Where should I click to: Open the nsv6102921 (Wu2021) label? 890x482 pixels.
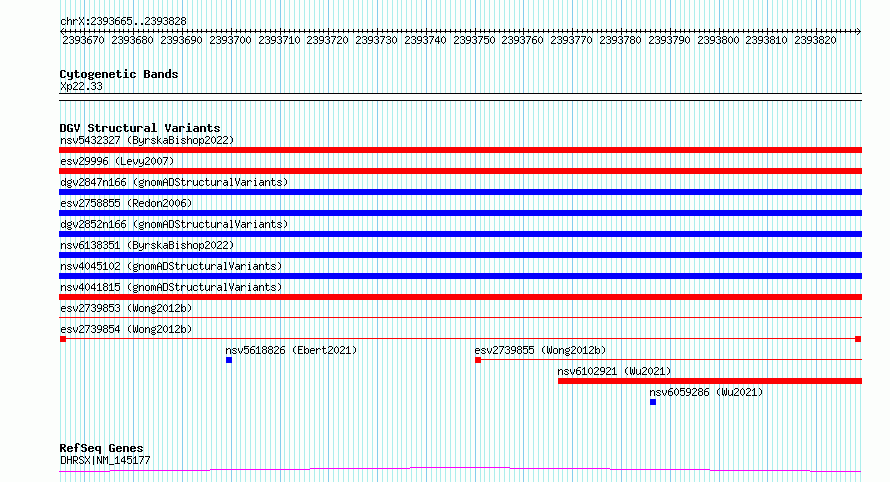(x=614, y=371)
